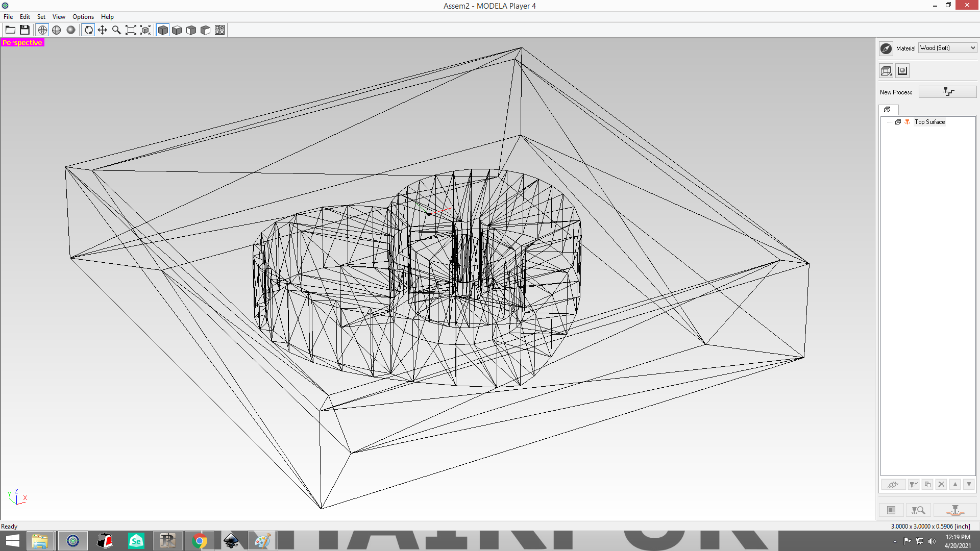Activate the Pan move tool
This screenshot has height=551, width=980.
click(x=103, y=30)
